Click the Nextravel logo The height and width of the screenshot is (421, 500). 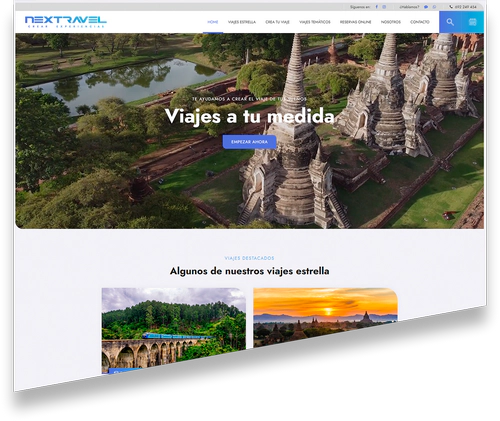[x=66, y=22]
